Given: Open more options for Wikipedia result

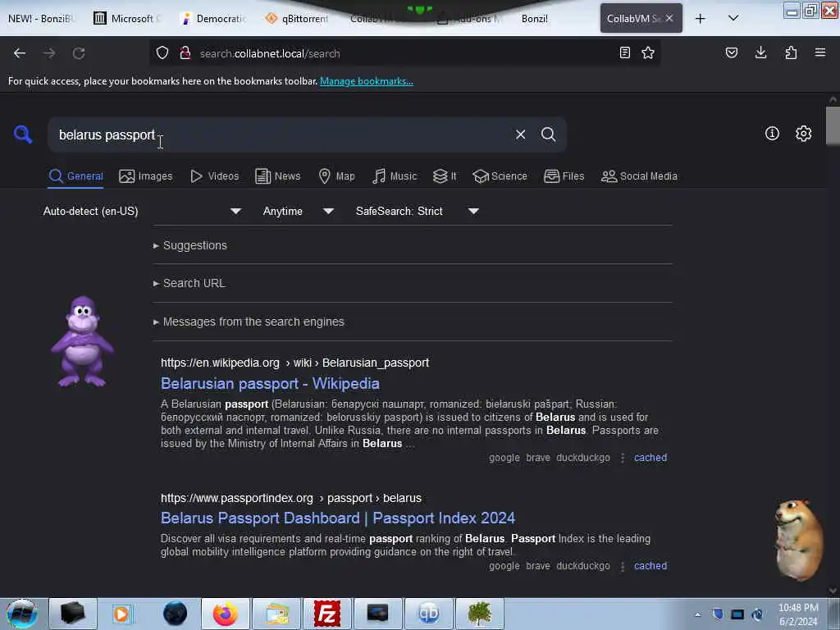Looking at the screenshot, I should [623, 458].
